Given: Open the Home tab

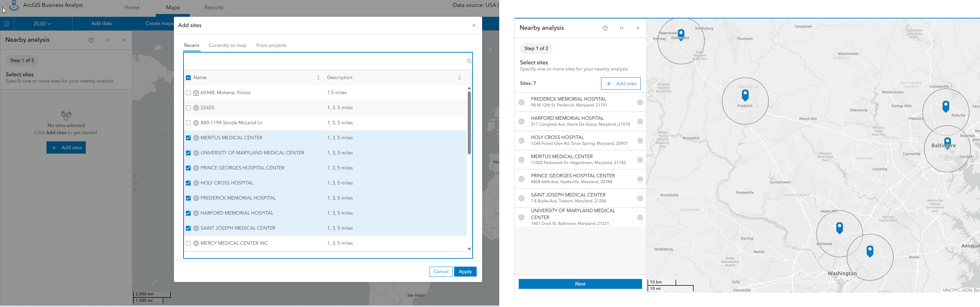Looking at the screenshot, I should [132, 8].
